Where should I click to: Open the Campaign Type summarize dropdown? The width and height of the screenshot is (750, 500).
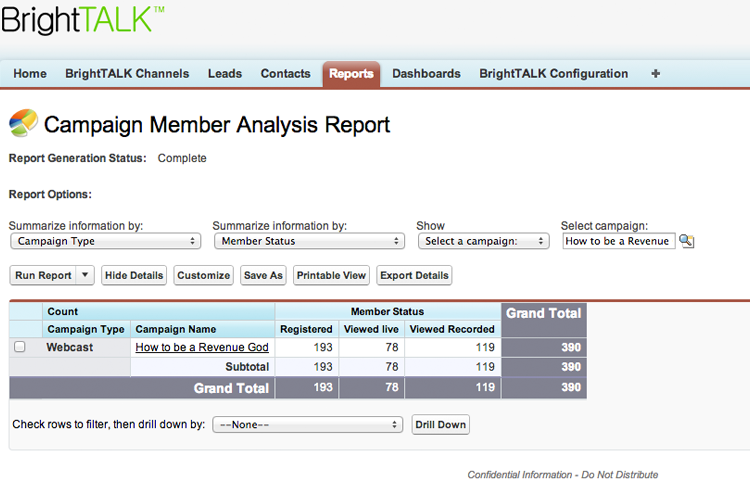[x=105, y=241]
